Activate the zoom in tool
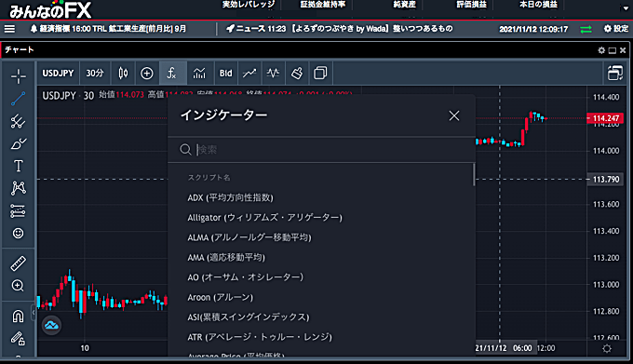 (x=19, y=286)
